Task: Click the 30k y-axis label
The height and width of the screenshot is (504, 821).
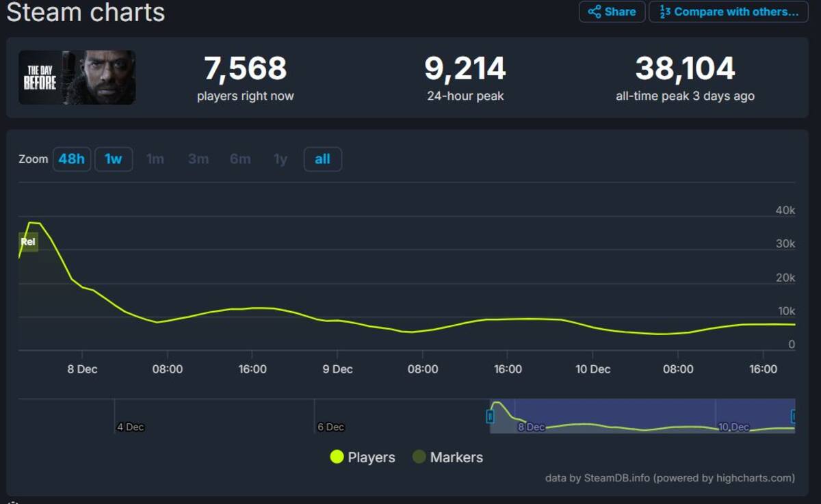Action: click(785, 244)
